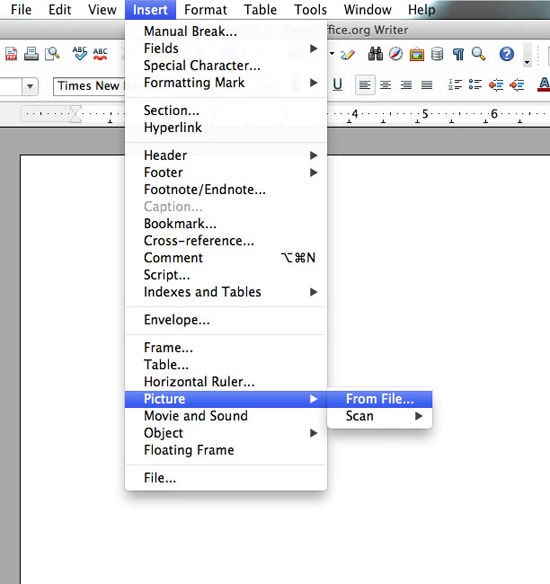Open Page Preview icon with magnifier
This screenshot has height=584, width=550.
tap(52, 54)
